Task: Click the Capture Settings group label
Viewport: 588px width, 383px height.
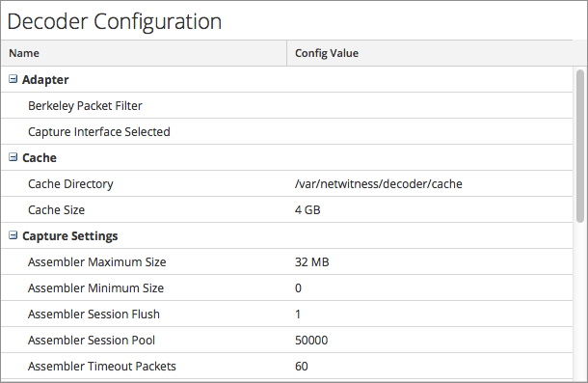Action: coord(69,236)
